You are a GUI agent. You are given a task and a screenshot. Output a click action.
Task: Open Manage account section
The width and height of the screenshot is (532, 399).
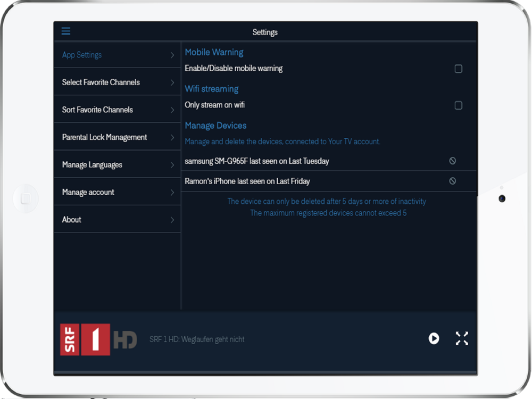click(x=117, y=192)
